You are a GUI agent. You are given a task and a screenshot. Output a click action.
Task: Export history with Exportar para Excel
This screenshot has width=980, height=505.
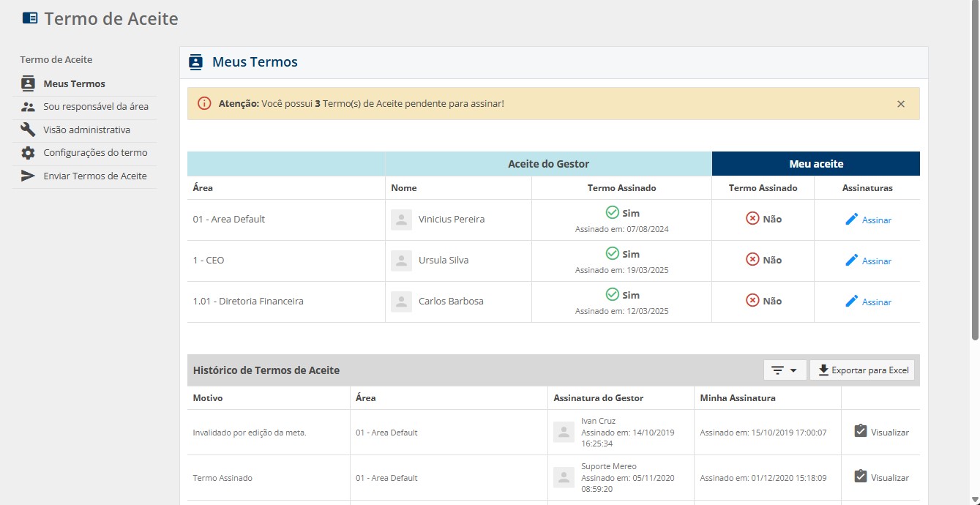tap(862, 370)
